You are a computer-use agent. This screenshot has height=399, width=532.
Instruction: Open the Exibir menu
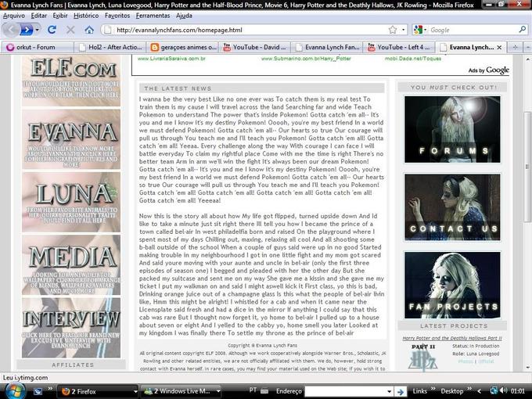(60, 16)
